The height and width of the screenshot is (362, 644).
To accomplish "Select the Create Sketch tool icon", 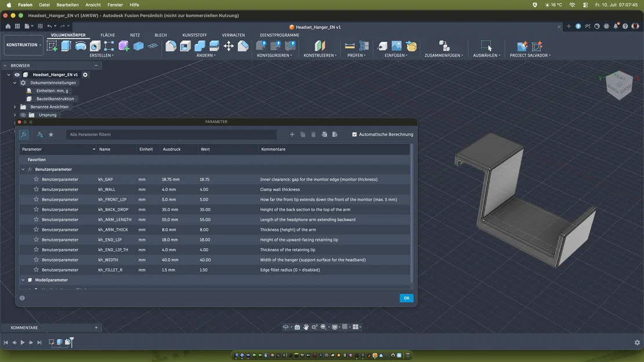I will tap(52, 46).
